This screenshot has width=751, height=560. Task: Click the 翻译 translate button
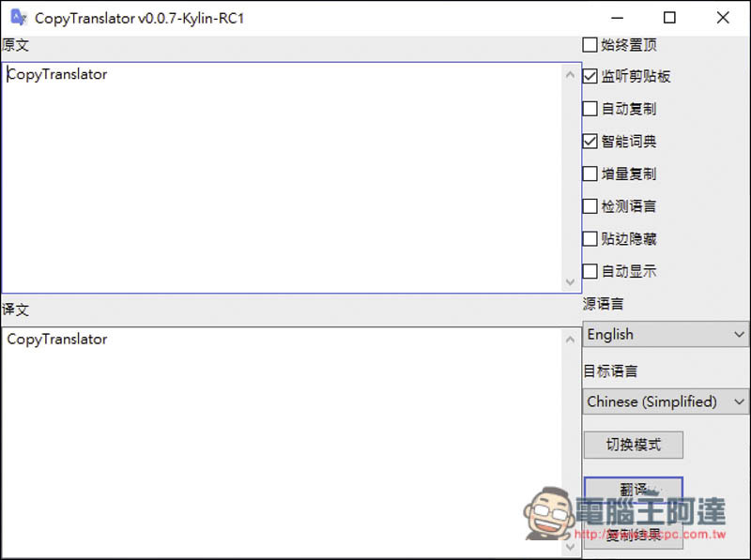pyautogui.click(x=633, y=489)
